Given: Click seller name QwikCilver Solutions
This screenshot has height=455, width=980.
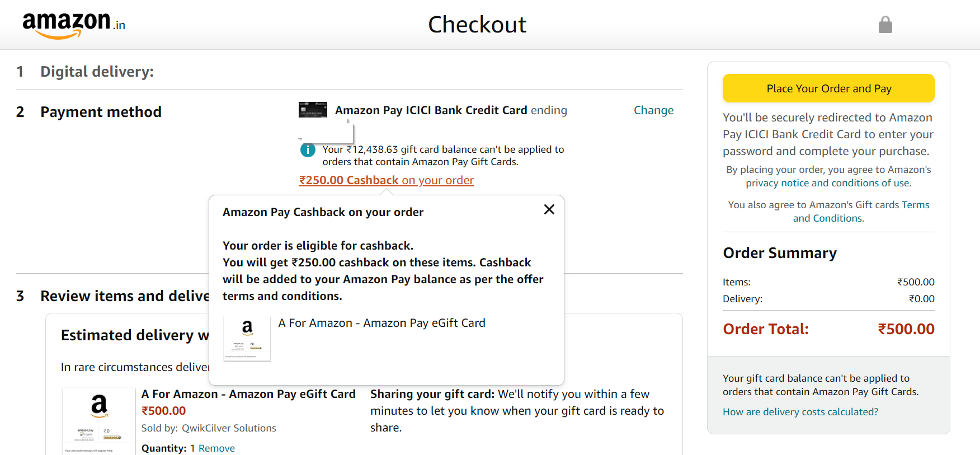Looking at the screenshot, I should 229,428.
